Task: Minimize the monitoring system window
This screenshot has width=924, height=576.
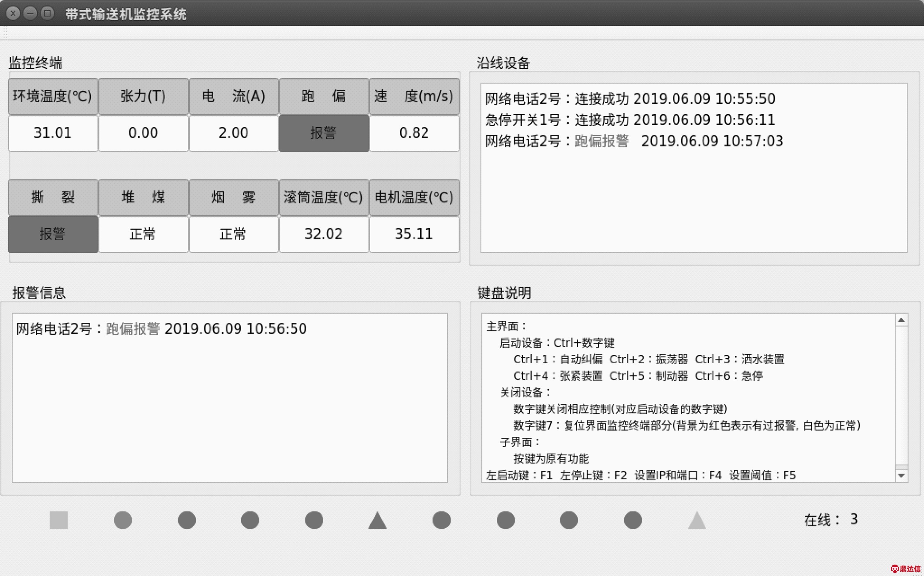Action: [x=30, y=14]
